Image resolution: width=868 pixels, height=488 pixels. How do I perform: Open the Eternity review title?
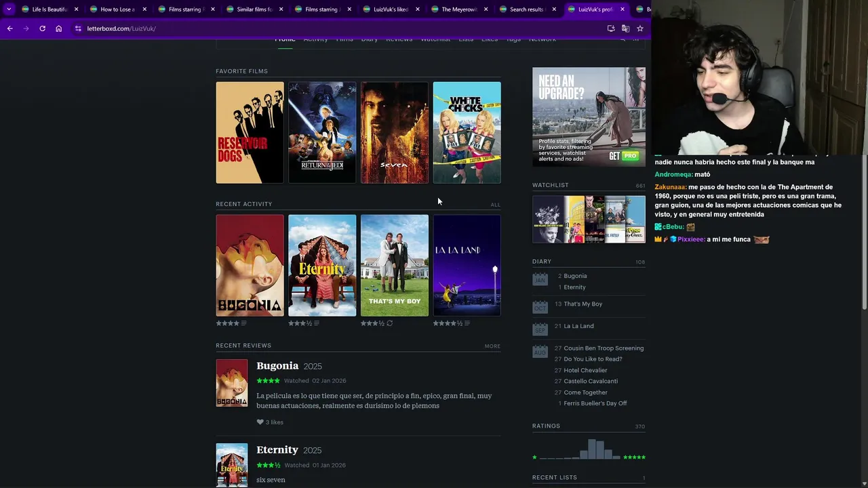pos(277,450)
